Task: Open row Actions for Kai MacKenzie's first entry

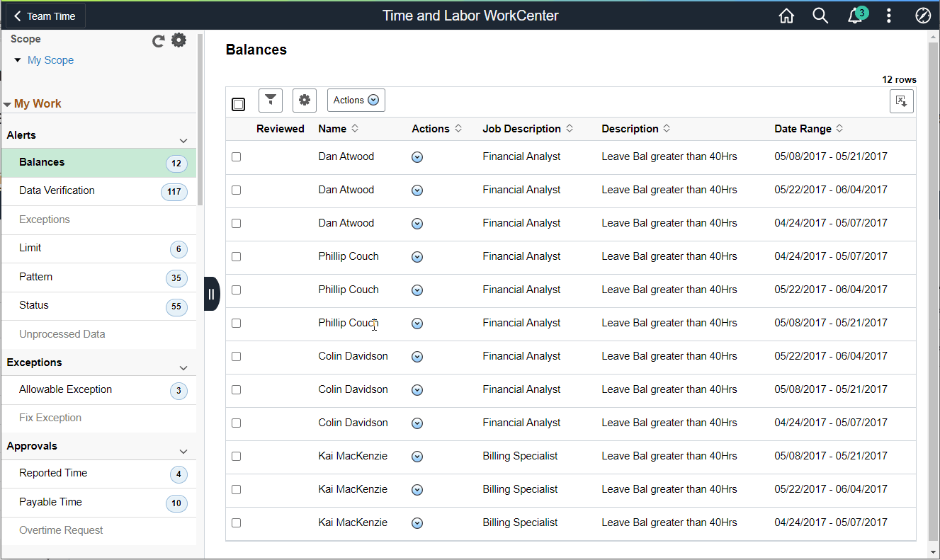Action: 417,456
